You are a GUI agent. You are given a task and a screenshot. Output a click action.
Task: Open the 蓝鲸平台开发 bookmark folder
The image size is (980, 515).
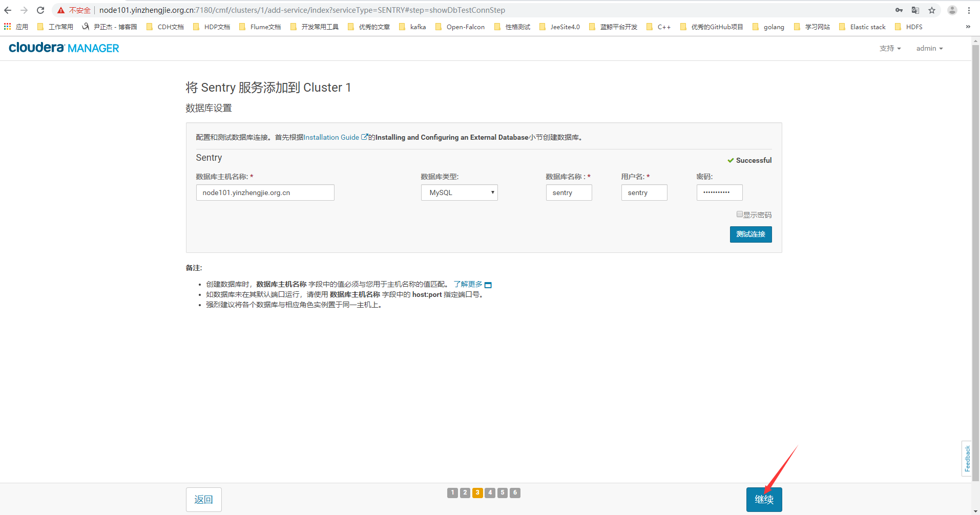[x=613, y=27]
